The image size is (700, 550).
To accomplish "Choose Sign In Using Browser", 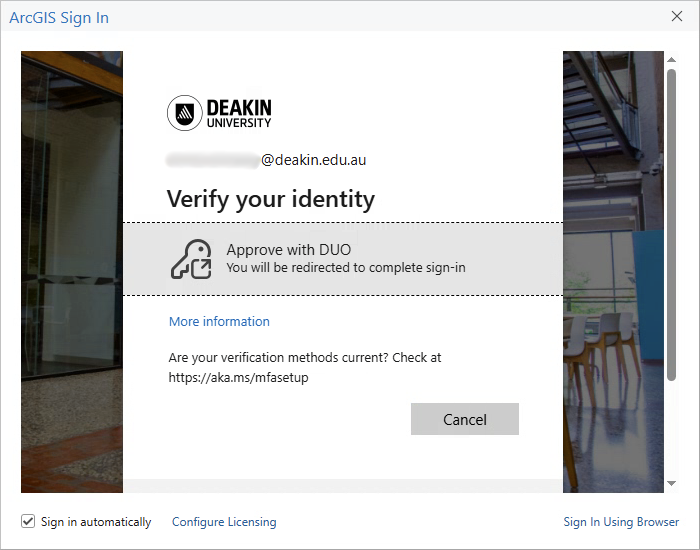I will [x=621, y=522].
